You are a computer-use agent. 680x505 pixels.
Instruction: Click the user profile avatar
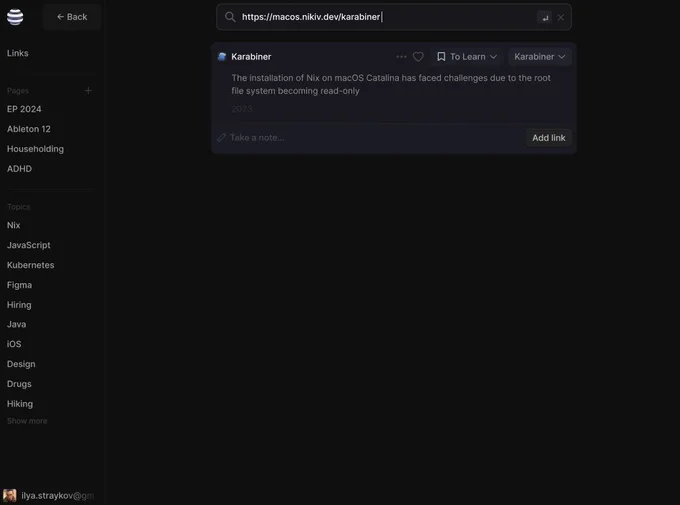pos(10,495)
